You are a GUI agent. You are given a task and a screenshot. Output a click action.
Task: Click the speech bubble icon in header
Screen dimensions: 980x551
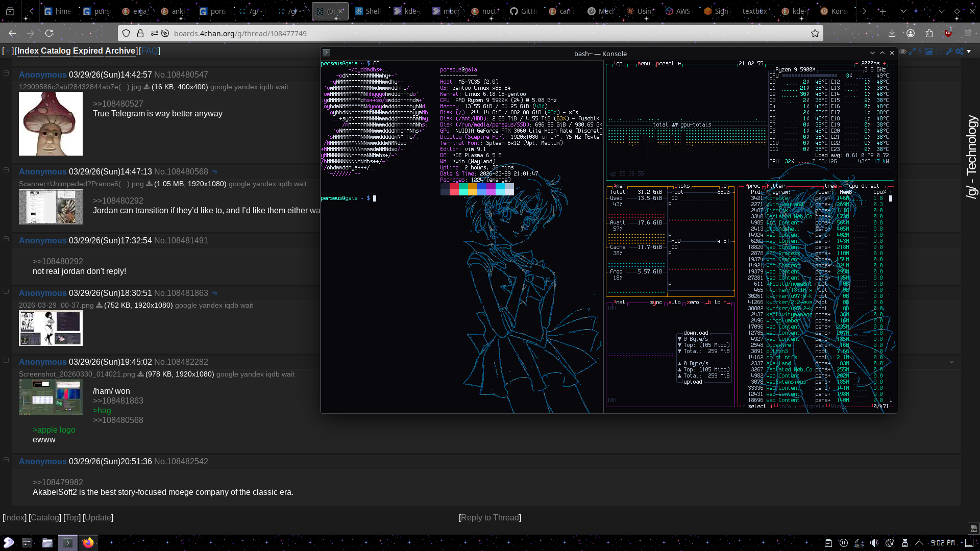939,52
